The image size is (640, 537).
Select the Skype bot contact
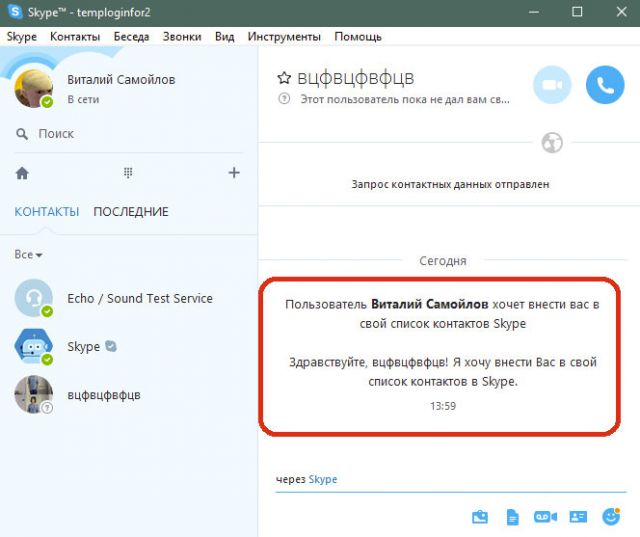(x=129, y=346)
